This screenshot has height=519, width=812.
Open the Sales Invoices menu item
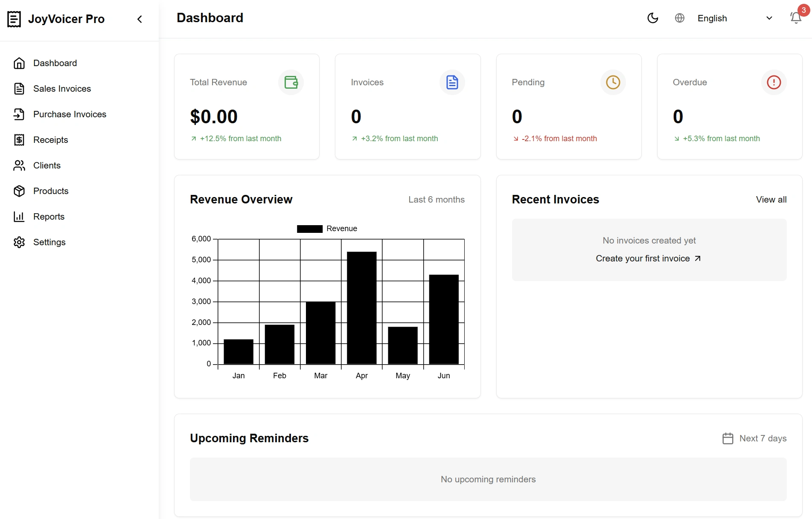coord(79,89)
